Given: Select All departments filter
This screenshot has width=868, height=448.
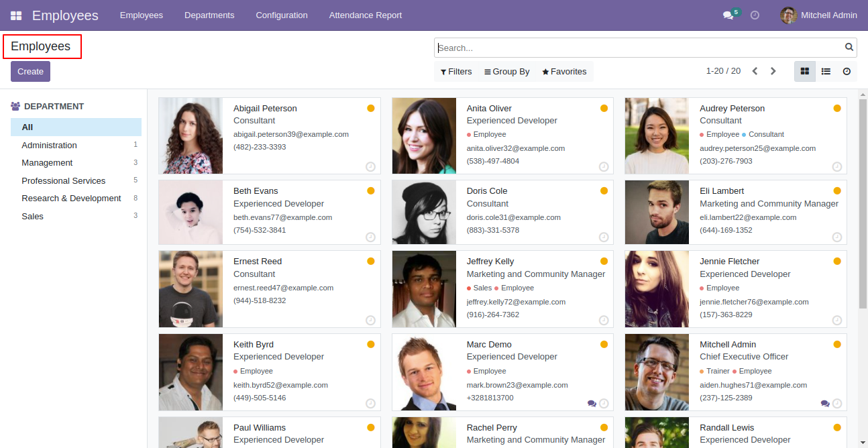Looking at the screenshot, I should pos(76,127).
